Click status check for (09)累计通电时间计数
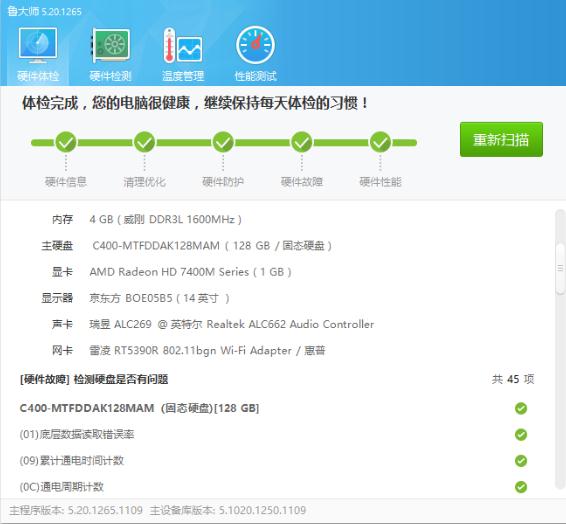The image size is (566, 524). (x=521, y=461)
